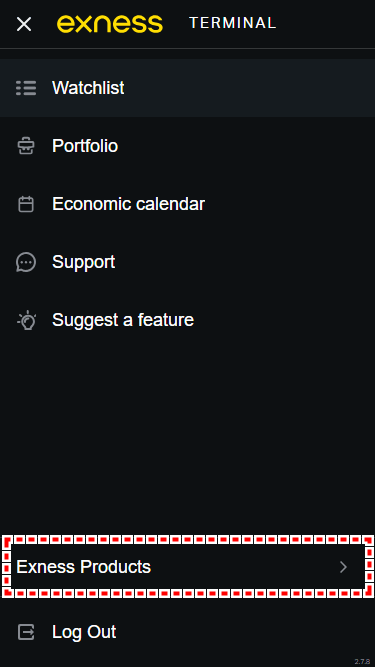Choose the Suggest a feature label
The width and height of the screenshot is (375, 667).
point(123,320)
